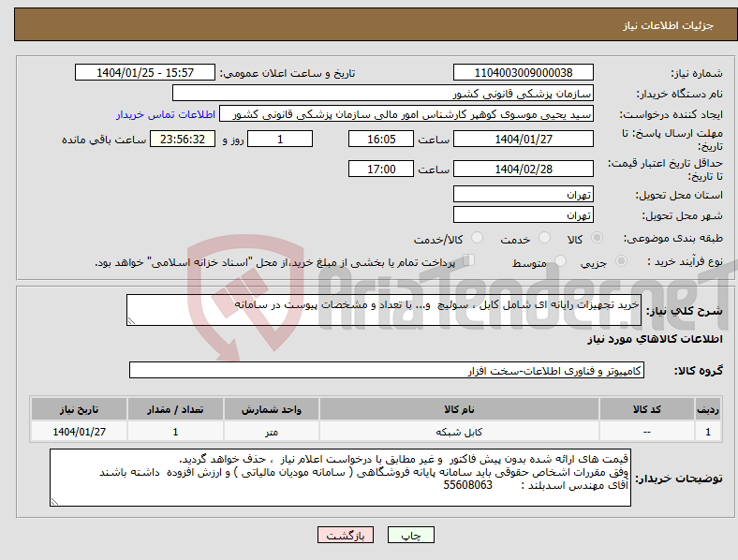Click the تاریخ نیاز column header
Screen dimensions: 738x560
(x=79, y=409)
